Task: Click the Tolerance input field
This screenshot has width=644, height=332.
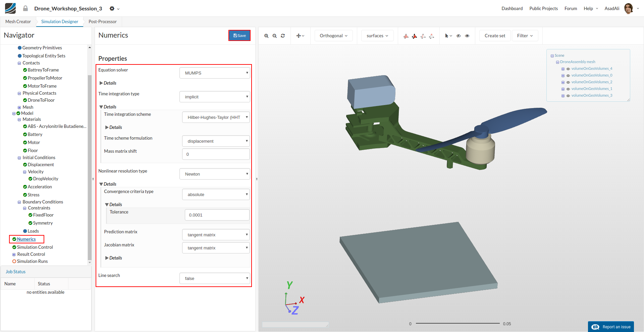Action: (x=217, y=215)
